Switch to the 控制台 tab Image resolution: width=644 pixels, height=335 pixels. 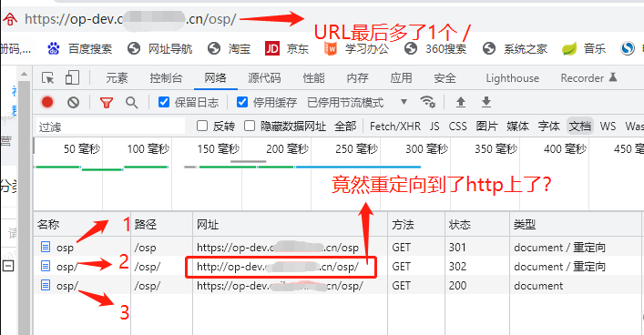pyautogui.click(x=166, y=78)
